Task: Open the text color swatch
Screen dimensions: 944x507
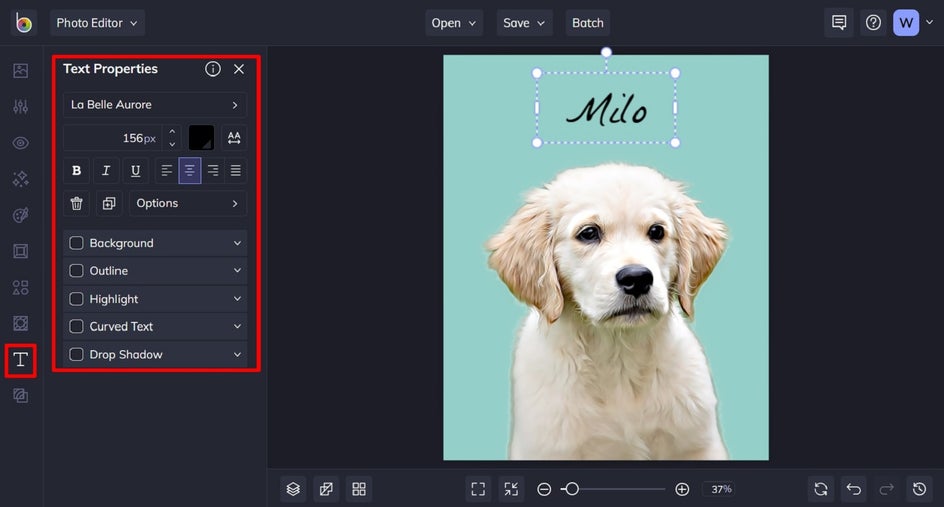Action: click(201, 138)
